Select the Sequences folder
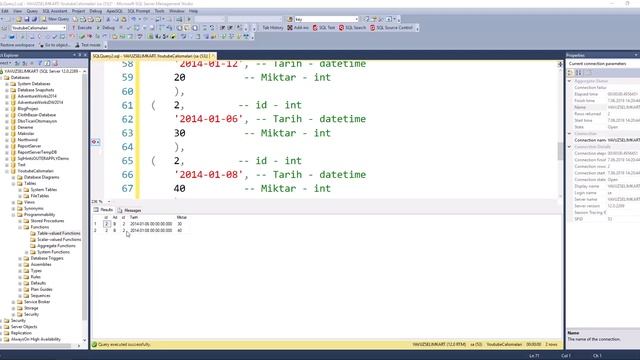The width and height of the screenshot is (640, 360). pos(40,296)
